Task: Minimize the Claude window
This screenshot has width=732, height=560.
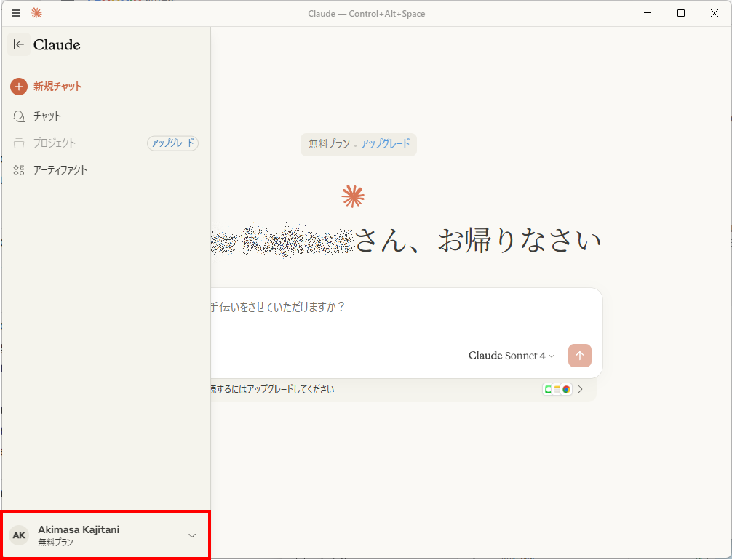Action: [648, 13]
